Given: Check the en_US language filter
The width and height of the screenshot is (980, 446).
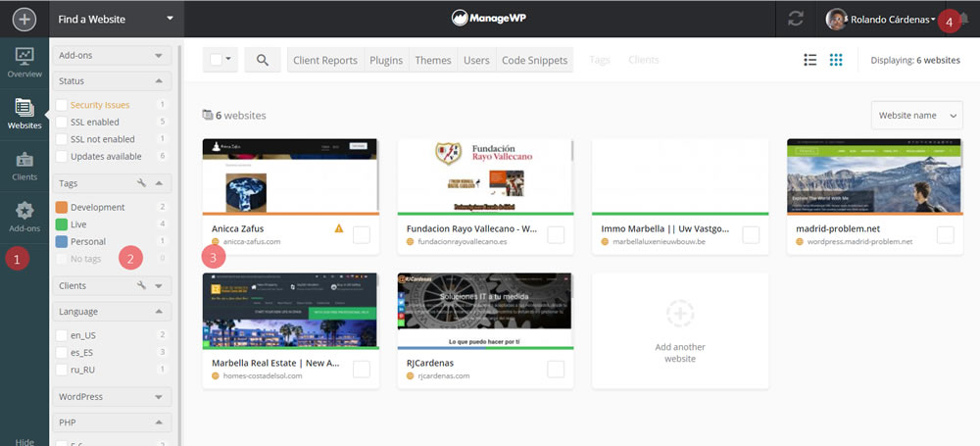Looking at the screenshot, I should point(61,335).
